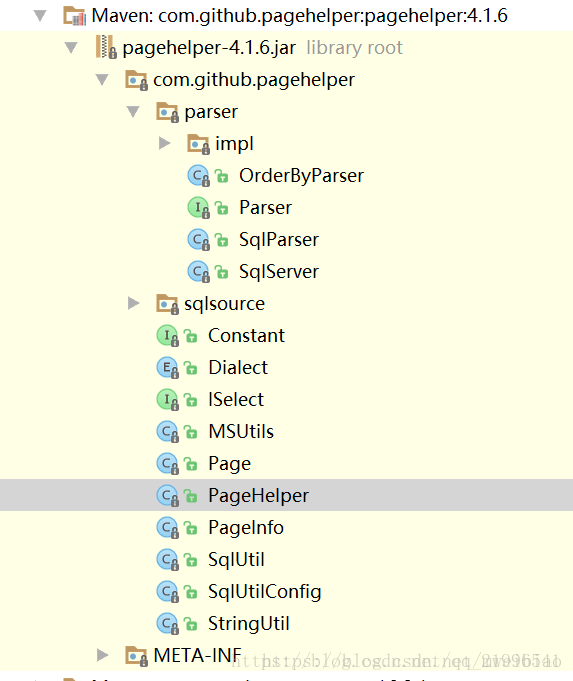Screen dimensions: 573x681
Task: Click the green public-access icon beside Dialect
Action: tap(191, 368)
